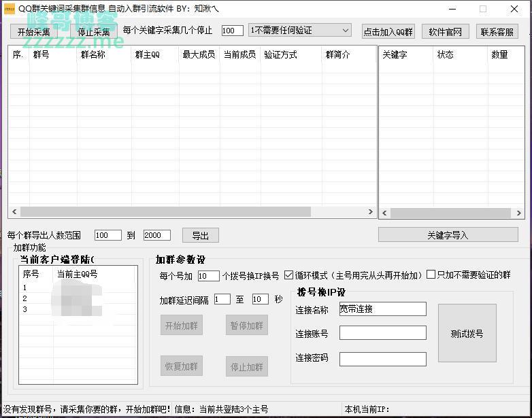This screenshot has width=532, height=418.
Task: Click the 导出 export button
Action: (200, 236)
